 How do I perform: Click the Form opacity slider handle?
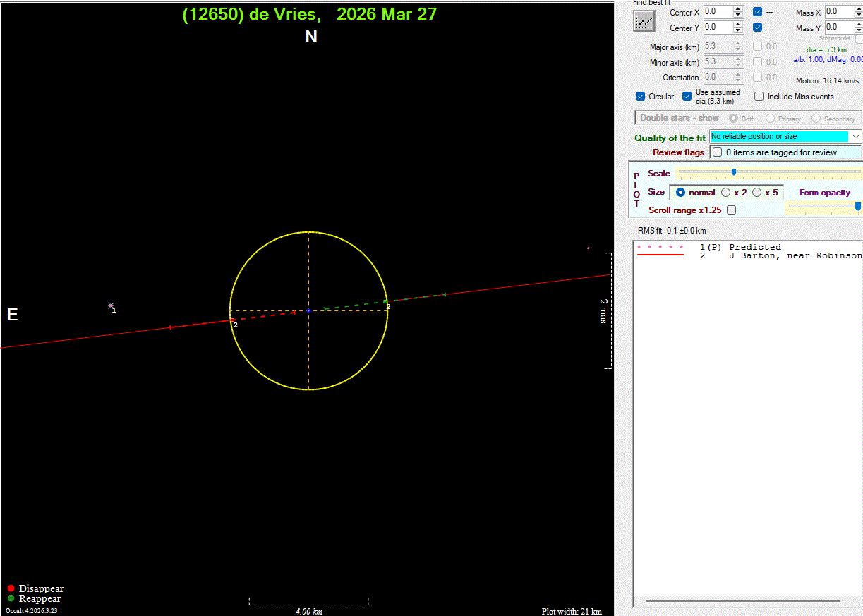[x=858, y=206]
